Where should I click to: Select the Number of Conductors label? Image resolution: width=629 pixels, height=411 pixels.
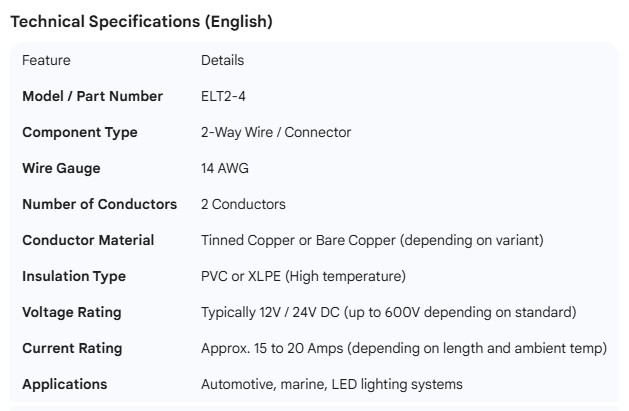point(99,204)
